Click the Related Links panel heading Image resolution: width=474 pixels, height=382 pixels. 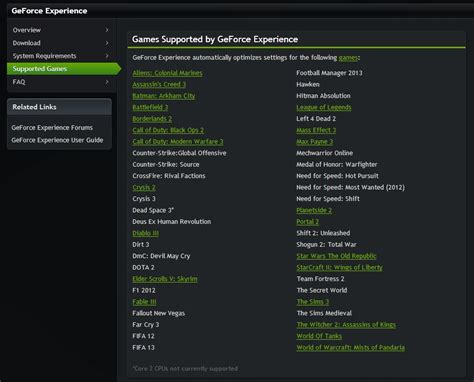tap(34, 107)
